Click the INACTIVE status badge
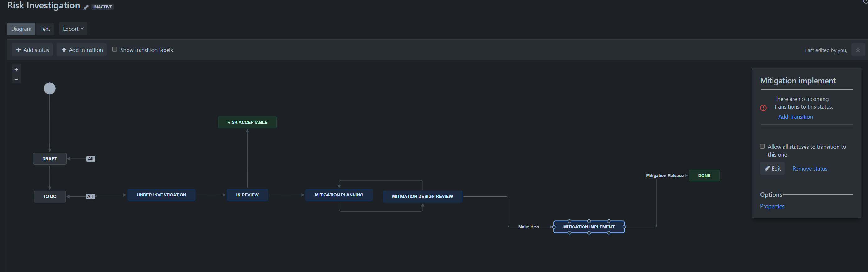Viewport: 868px width, 272px height. 103,7
